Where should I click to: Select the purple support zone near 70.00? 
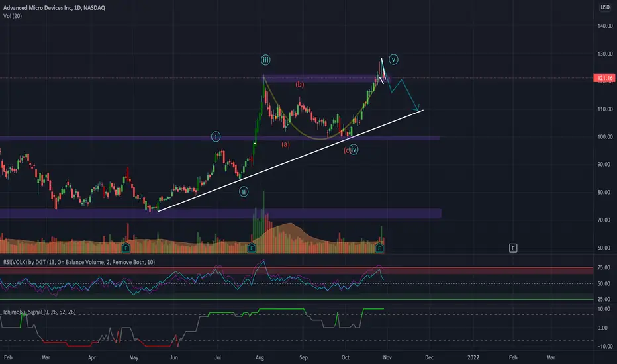[x=220, y=214]
